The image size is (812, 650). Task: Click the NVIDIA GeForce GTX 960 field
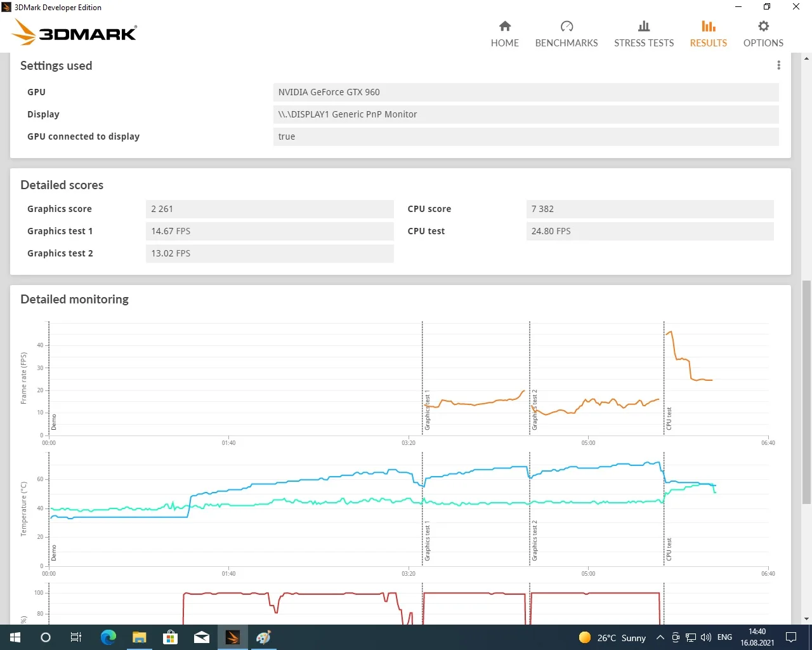click(526, 92)
